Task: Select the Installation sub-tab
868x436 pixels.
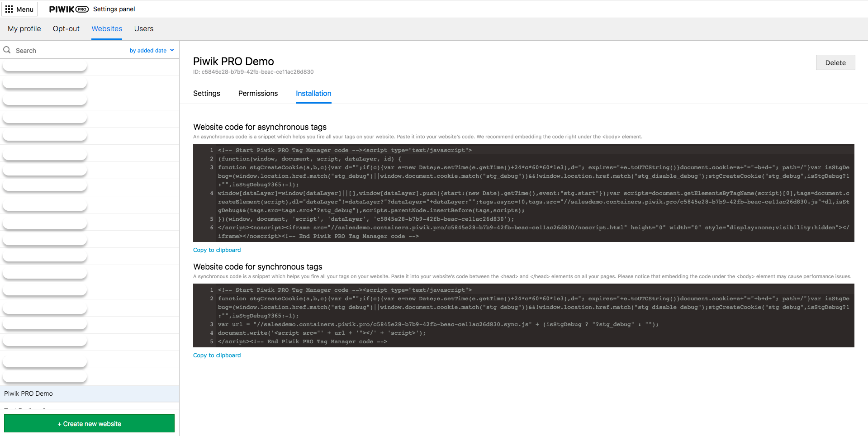Action: point(313,93)
